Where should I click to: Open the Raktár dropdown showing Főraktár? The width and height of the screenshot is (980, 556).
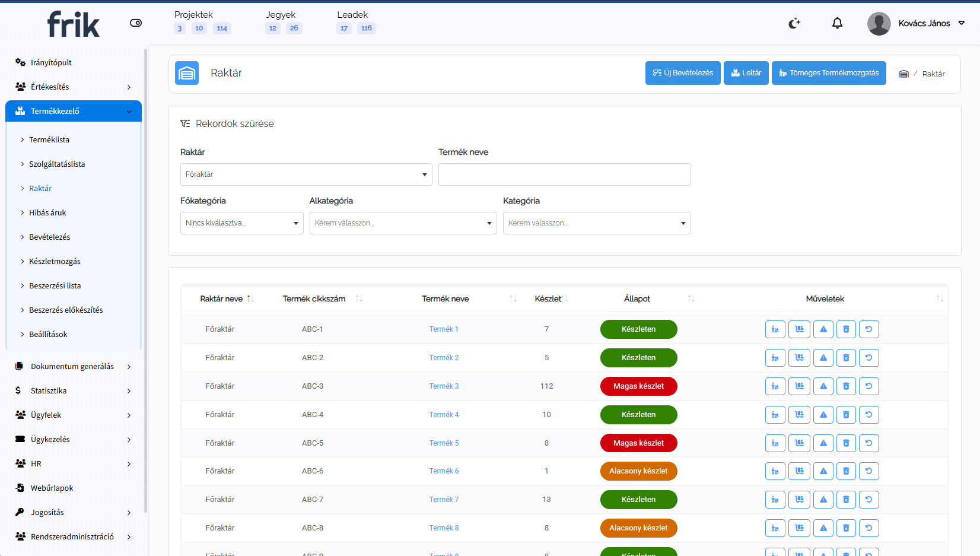coord(306,174)
